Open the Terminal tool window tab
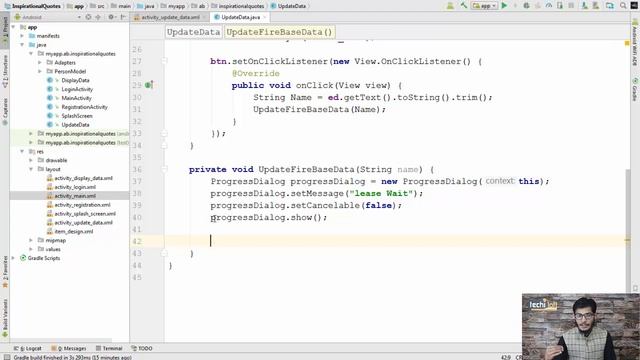 (x=109, y=348)
